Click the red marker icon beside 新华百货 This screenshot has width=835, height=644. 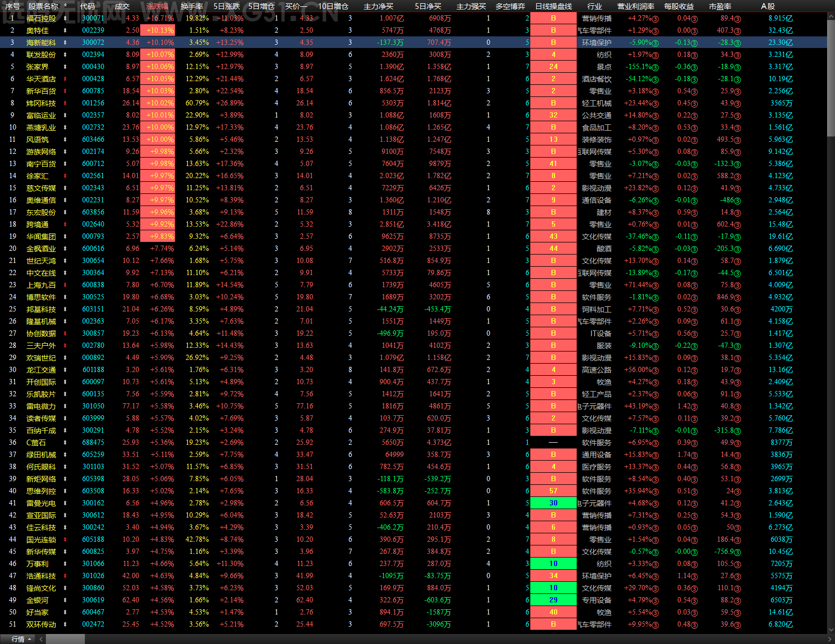pos(65,91)
